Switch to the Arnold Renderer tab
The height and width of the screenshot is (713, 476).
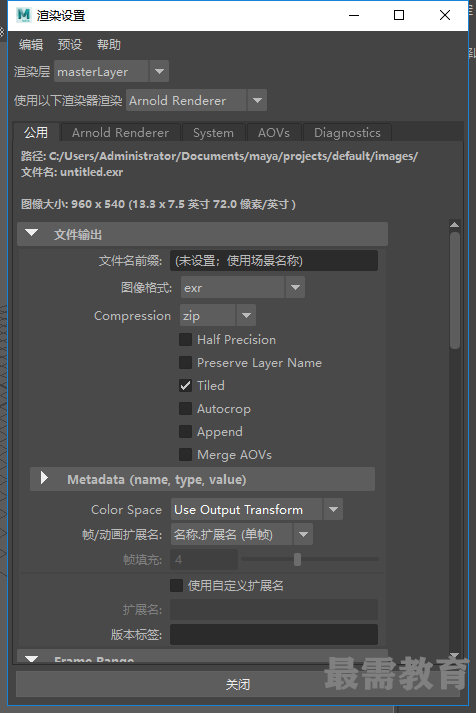pyautogui.click(x=120, y=133)
